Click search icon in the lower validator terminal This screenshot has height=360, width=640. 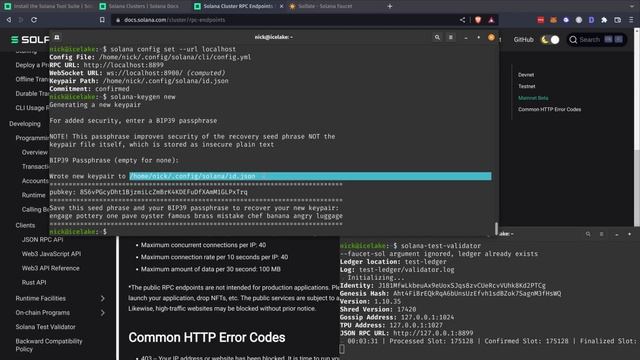pyautogui.click(x=588, y=234)
